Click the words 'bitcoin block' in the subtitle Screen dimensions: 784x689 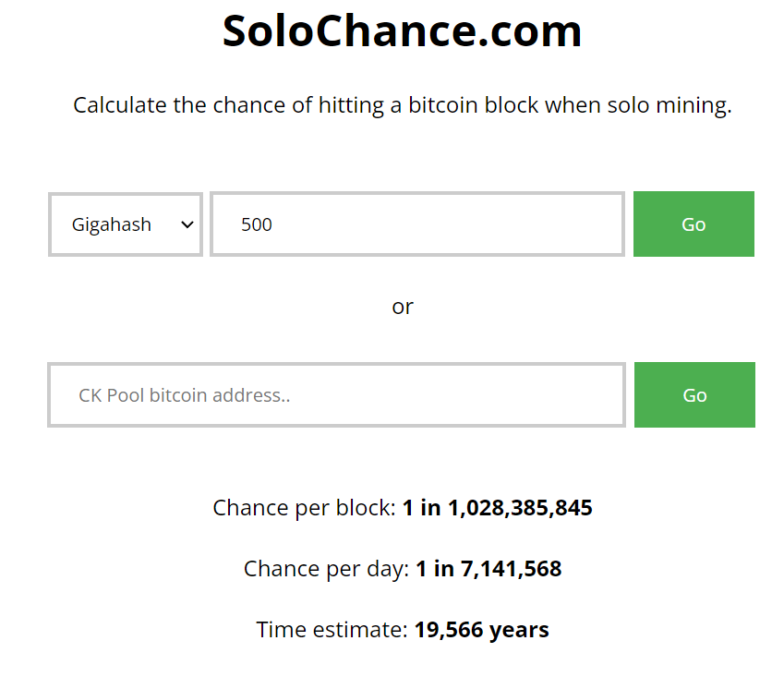coord(474,105)
